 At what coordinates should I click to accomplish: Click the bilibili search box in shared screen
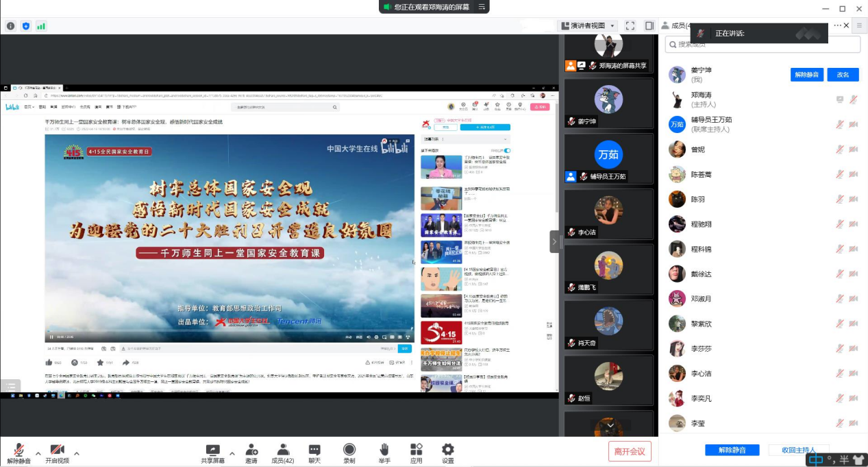click(286, 107)
